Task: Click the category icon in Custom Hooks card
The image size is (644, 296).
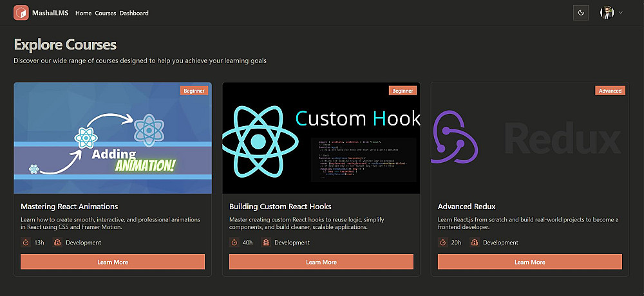Action: [x=266, y=242]
